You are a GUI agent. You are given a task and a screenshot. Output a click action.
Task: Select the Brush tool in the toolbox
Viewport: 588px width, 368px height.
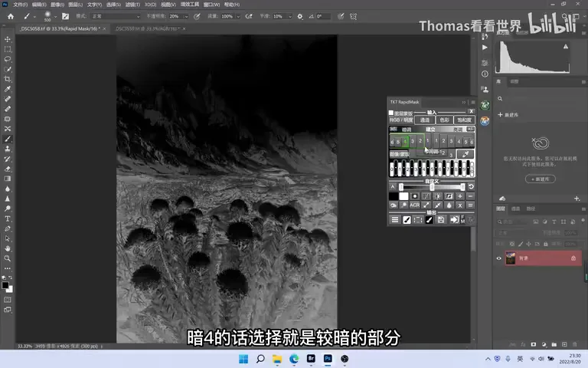tap(8, 139)
